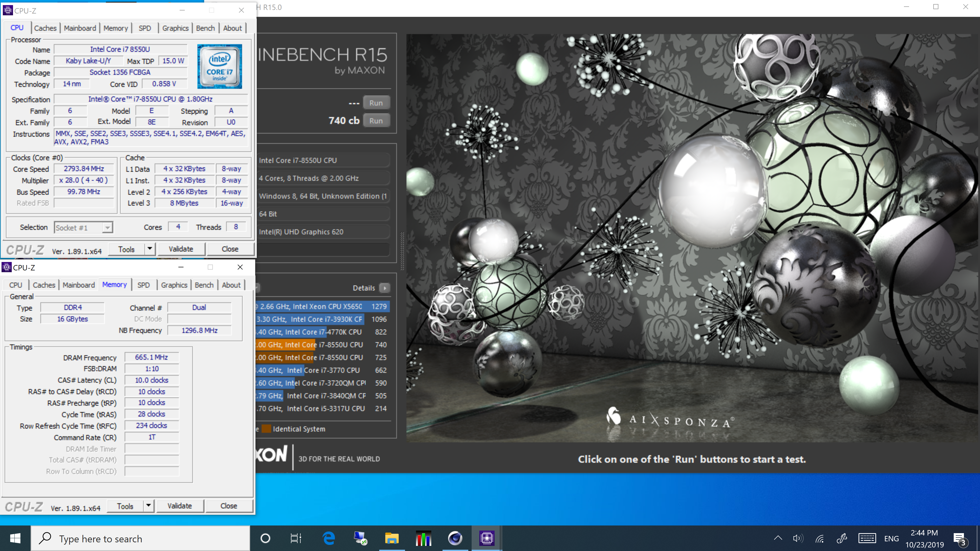Select the Xeon X5650 ranking row (1279)
This screenshot has height=551, width=980.
(323, 306)
